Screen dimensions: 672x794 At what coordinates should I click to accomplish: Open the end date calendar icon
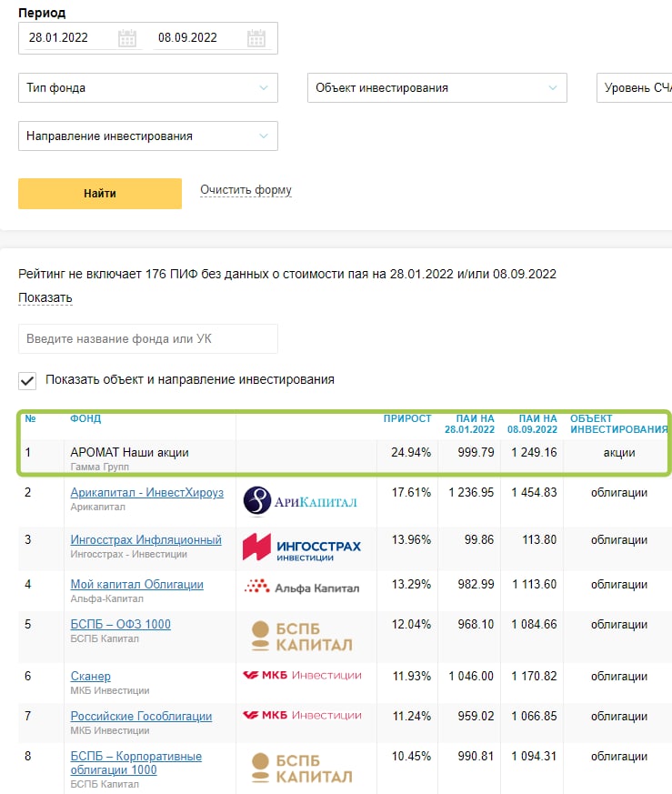click(256, 38)
